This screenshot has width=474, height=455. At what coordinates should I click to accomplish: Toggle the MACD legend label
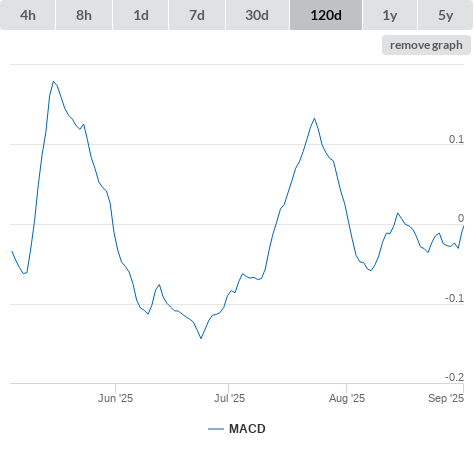coord(247,429)
